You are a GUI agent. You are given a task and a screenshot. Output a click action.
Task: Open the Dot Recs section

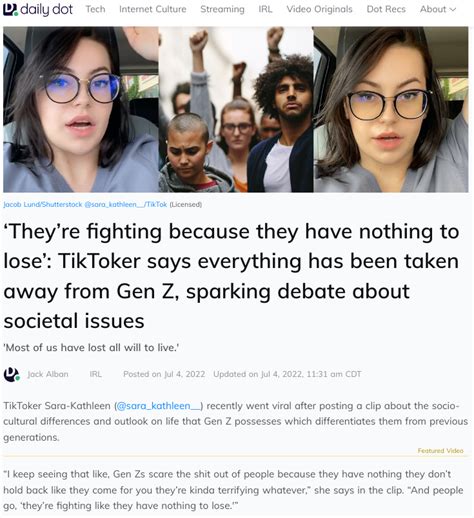click(x=386, y=9)
